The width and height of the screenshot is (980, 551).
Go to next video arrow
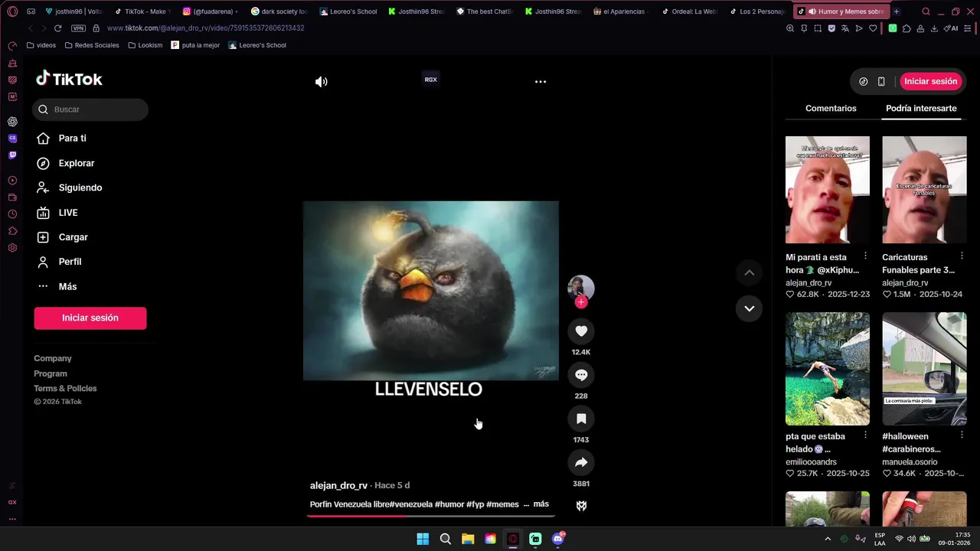coord(750,308)
